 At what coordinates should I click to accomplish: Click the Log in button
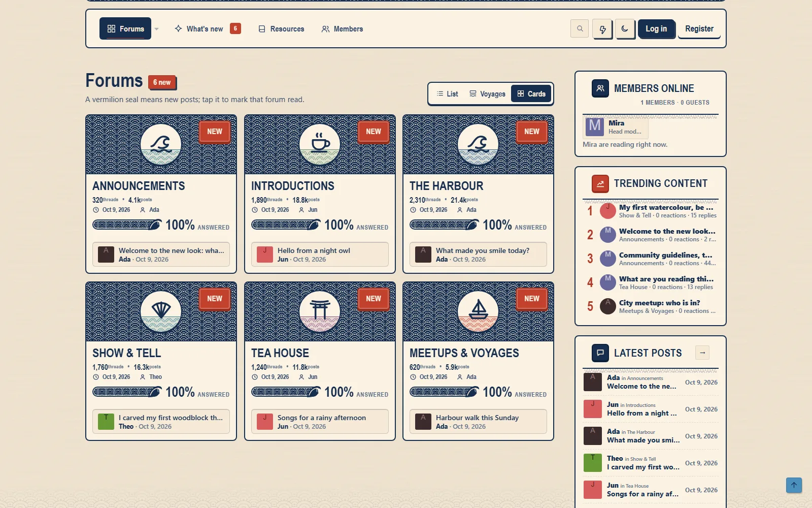coord(656,29)
